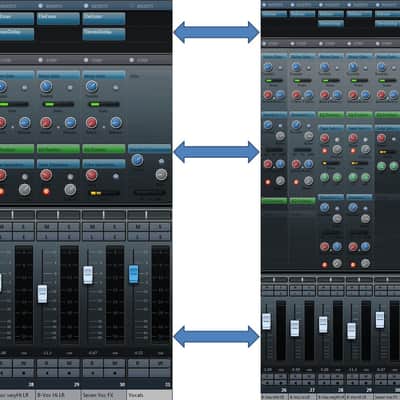Image resolution: width=400 pixels, height=400 pixels.
Task: Record-enable left mixer channel 29
Action: (70, 372)
